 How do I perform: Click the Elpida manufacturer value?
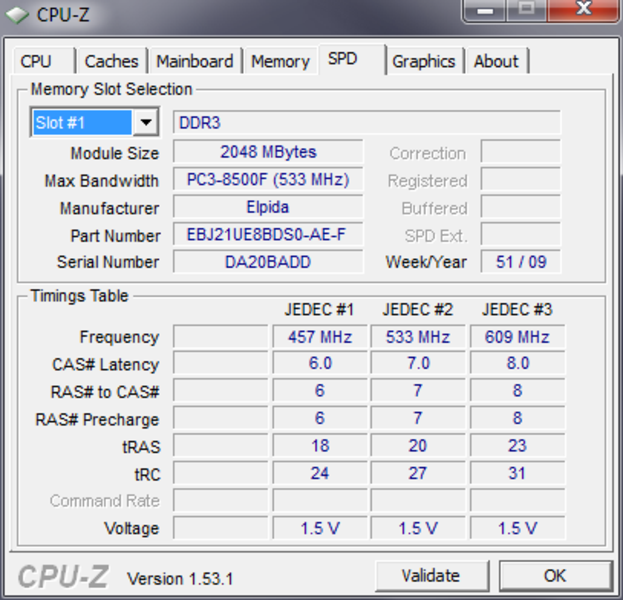268,207
